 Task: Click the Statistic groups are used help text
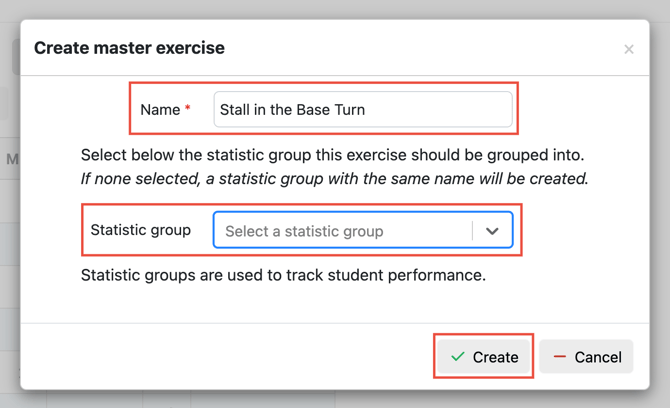[283, 275]
